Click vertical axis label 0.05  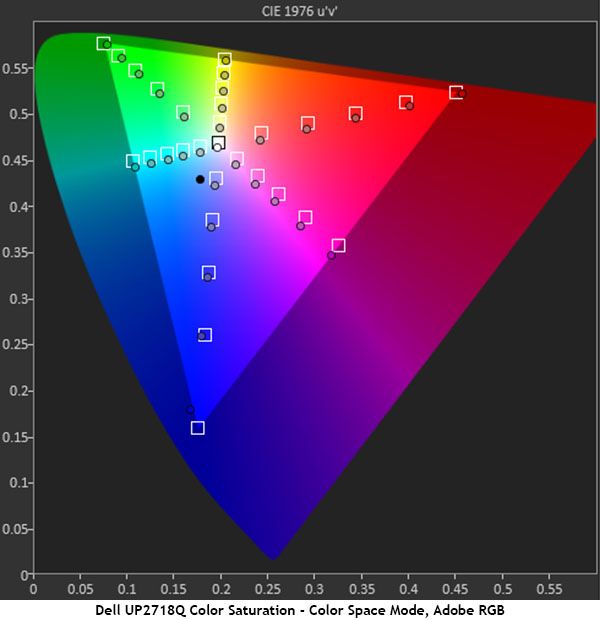point(15,529)
